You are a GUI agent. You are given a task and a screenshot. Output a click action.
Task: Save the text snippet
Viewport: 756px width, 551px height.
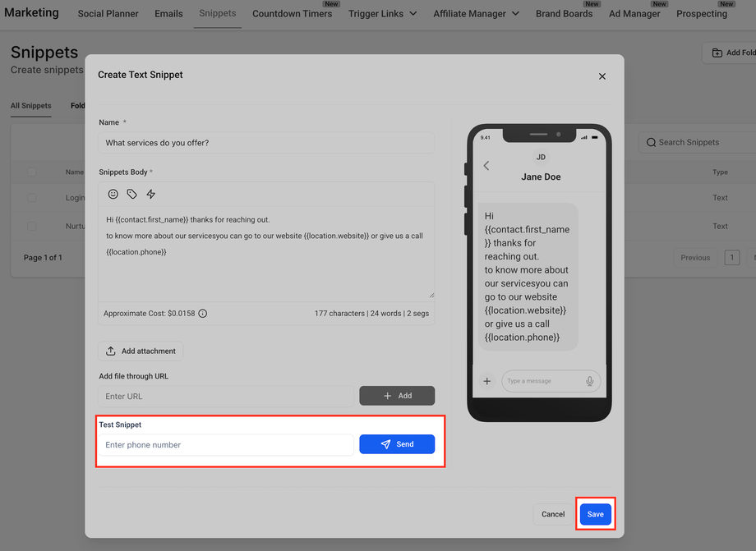click(596, 514)
